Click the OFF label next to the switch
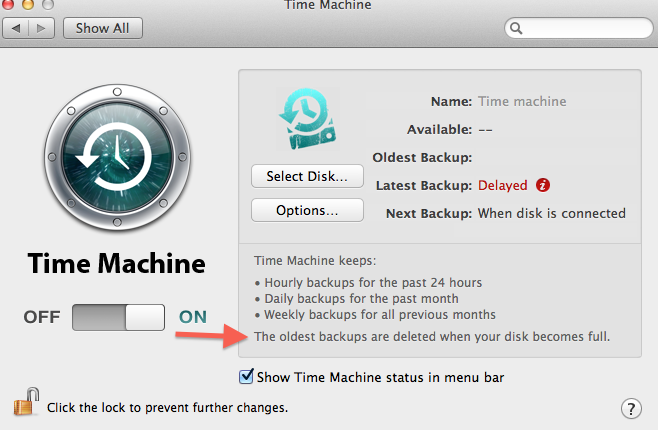The height and width of the screenshot is (430, 658). (42, 317)
